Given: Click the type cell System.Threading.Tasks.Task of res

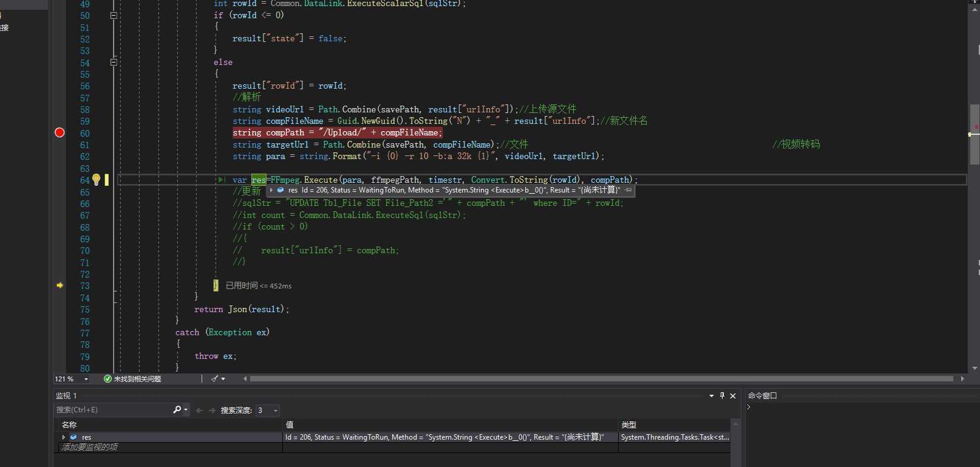Looking at the screenshot, I should point(675,437).
